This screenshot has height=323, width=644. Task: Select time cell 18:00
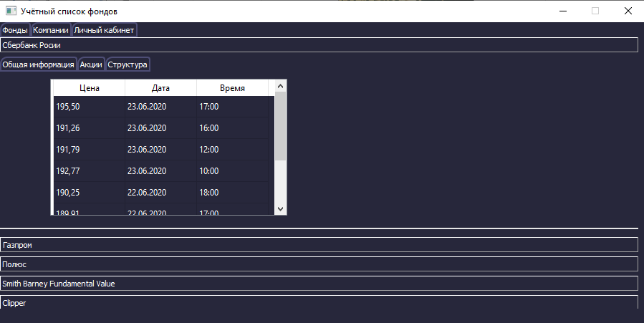click(232, 193)
